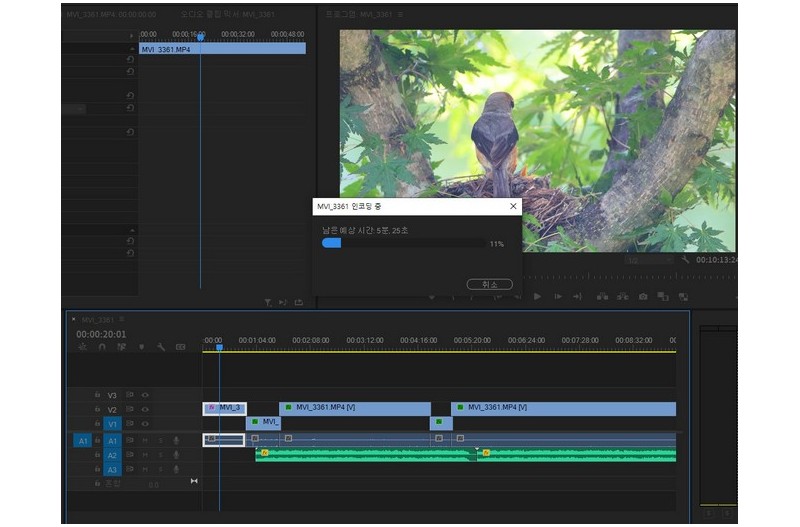Toggle V3 track output eye icon
The height and width of the screenshot is (527, 800).
click(145, 395)
